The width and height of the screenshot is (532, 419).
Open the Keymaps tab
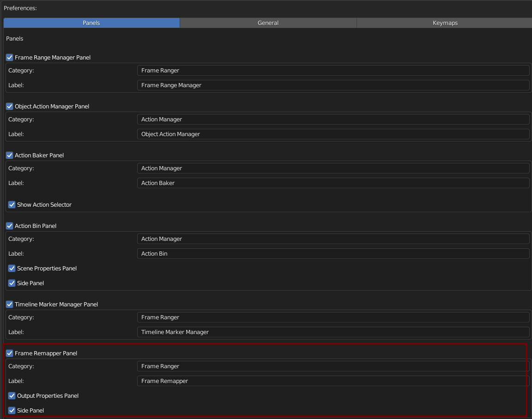(445, 23)
